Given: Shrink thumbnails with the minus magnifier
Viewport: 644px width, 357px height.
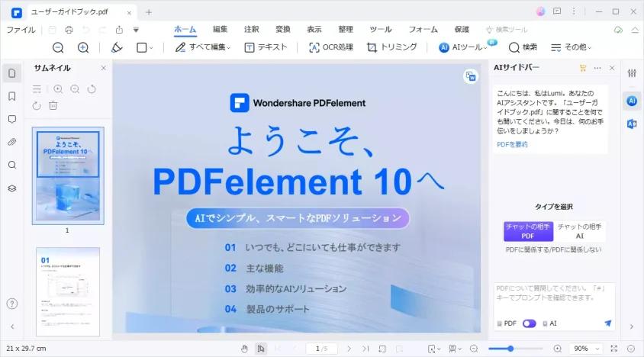Looking at the screenshot, I should [75, 88].
